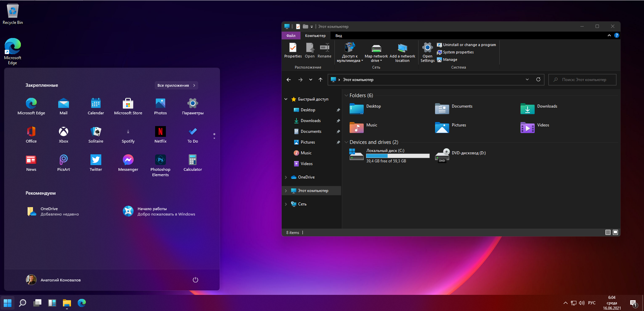
Task: Launch the Office app
Action: (x=31, y=134)
